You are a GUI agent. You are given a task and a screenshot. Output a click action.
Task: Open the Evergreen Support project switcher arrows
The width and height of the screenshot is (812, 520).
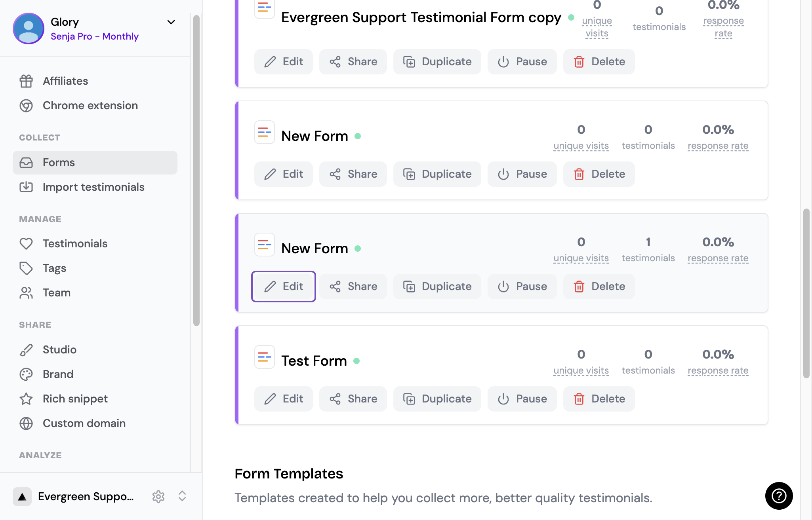pos(182,496)
